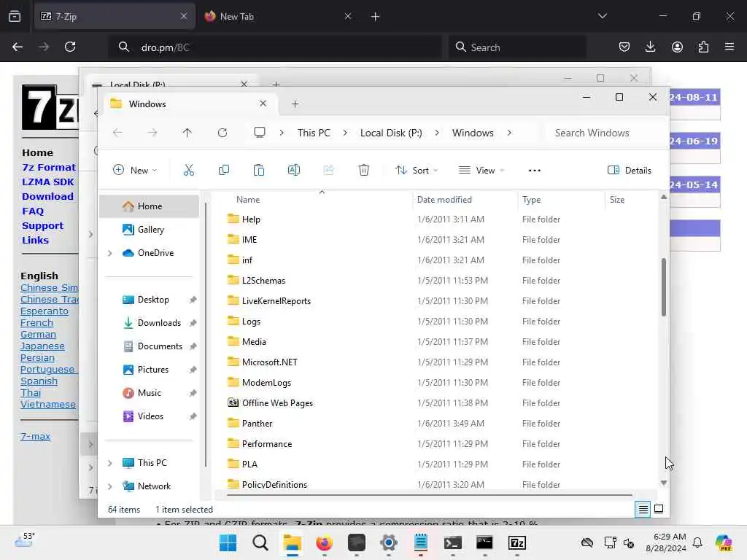Open a new Firefox tab
747x560 pixels.
click(376, 17)
